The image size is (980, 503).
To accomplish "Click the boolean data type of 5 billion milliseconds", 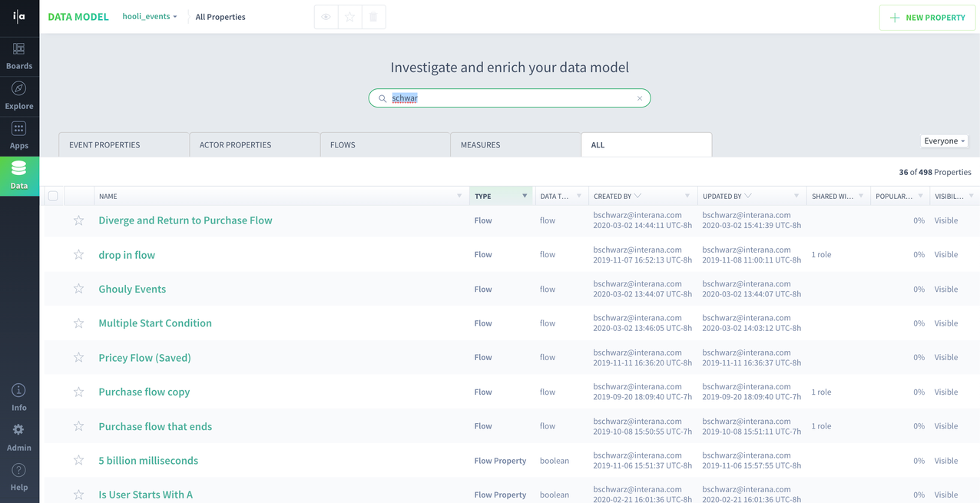I will click(555, 461).
